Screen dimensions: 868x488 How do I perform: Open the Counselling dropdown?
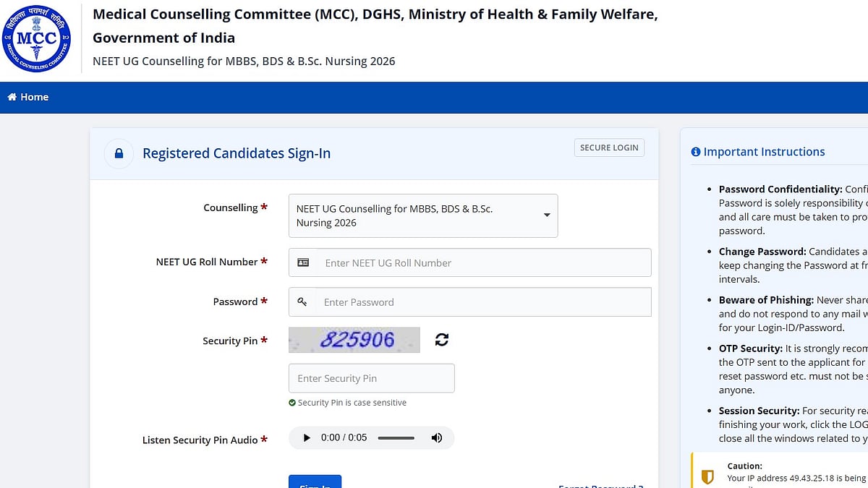tap(423, 215)
